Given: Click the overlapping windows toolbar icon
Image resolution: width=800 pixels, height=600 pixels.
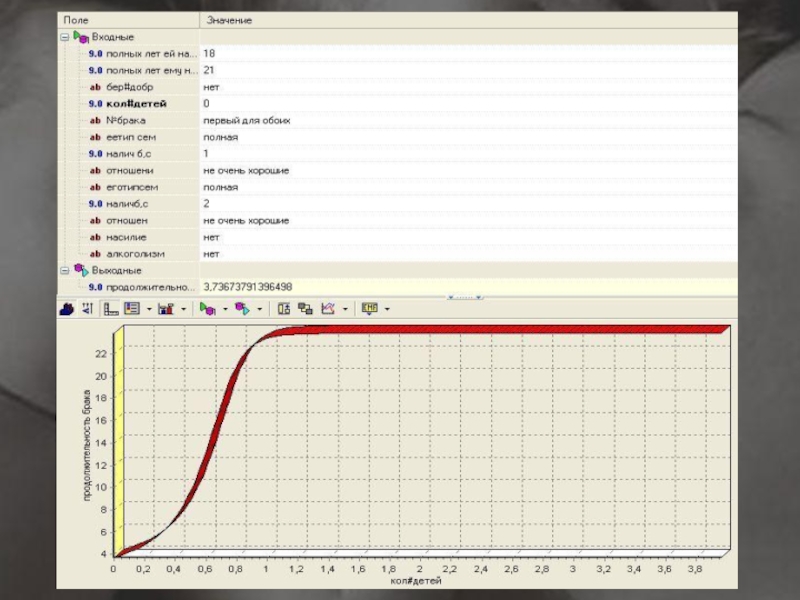Looking at the screenshot, I should coord(304,309).
